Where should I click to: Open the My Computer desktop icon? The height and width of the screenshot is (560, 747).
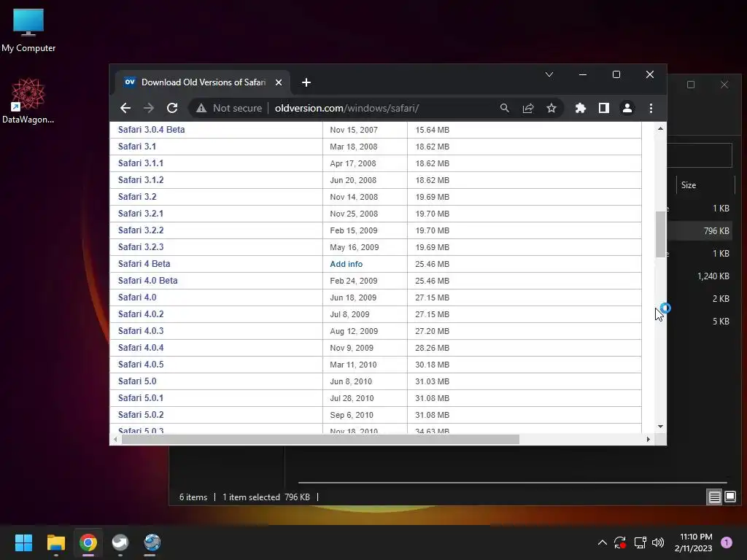tap(28, 31)
